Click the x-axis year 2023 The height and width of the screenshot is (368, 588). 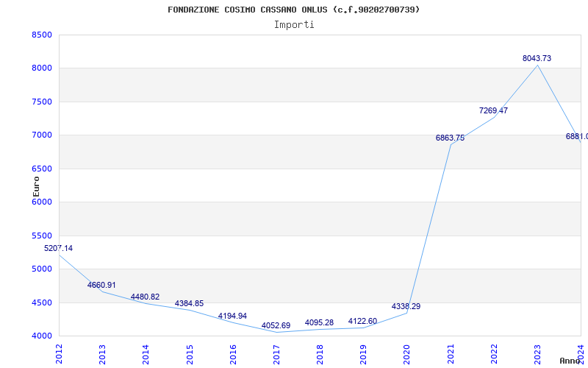538,355
